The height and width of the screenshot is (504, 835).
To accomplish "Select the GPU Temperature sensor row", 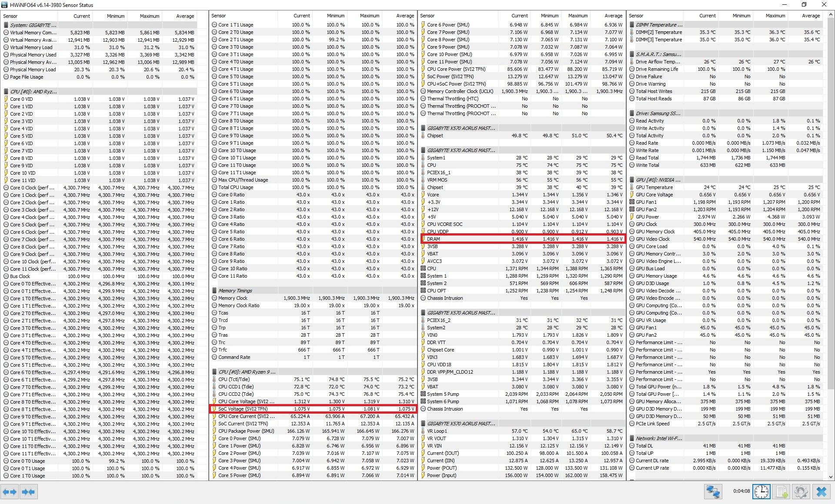I will point(654,187).
